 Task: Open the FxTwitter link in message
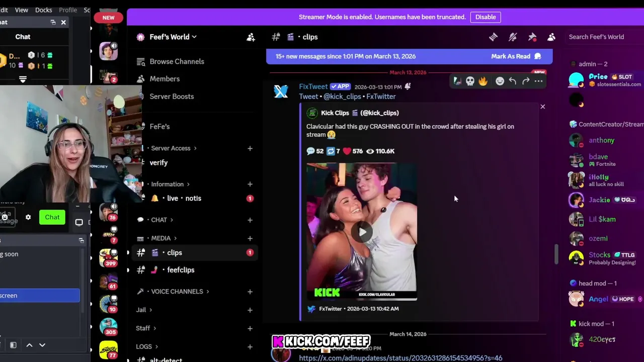click(x=381, y=97)
